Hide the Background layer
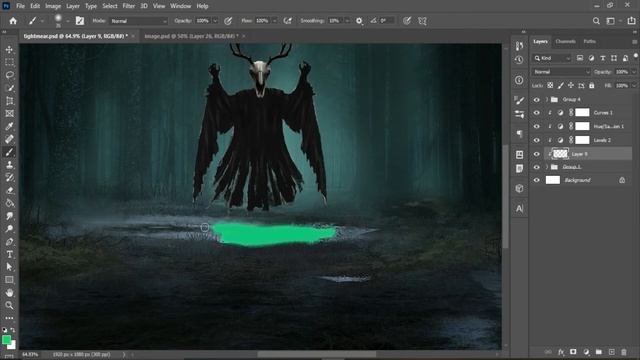 pos(536,180)
